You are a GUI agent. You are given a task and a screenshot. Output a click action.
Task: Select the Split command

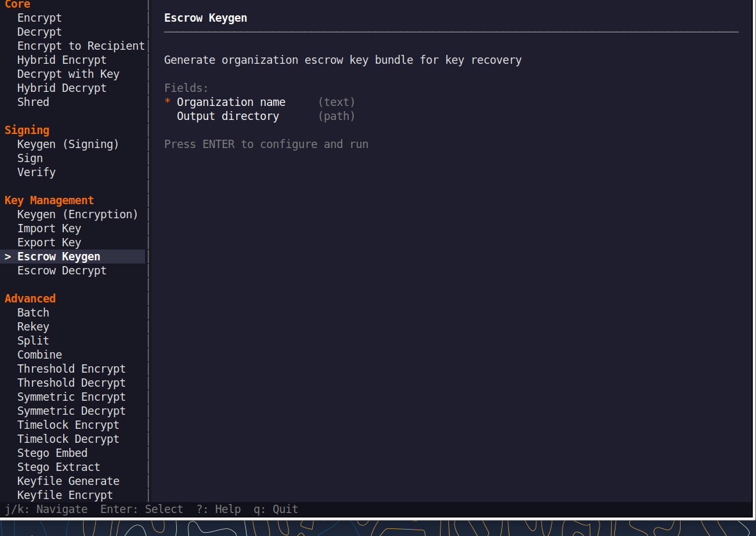[33, 340]
